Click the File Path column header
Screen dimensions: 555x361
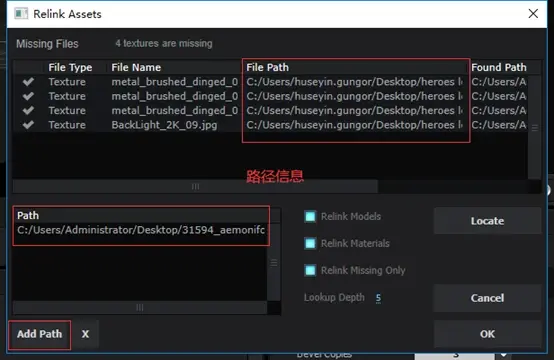pos(267,67)
